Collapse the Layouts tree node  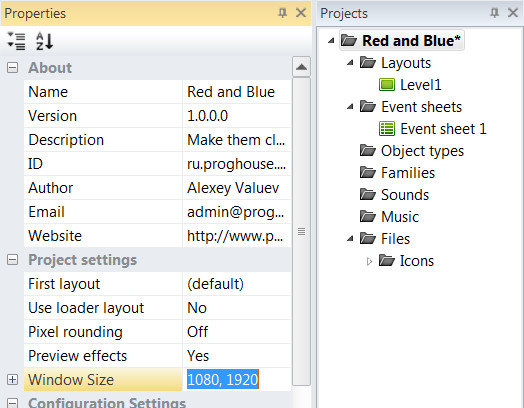(350, 62)
